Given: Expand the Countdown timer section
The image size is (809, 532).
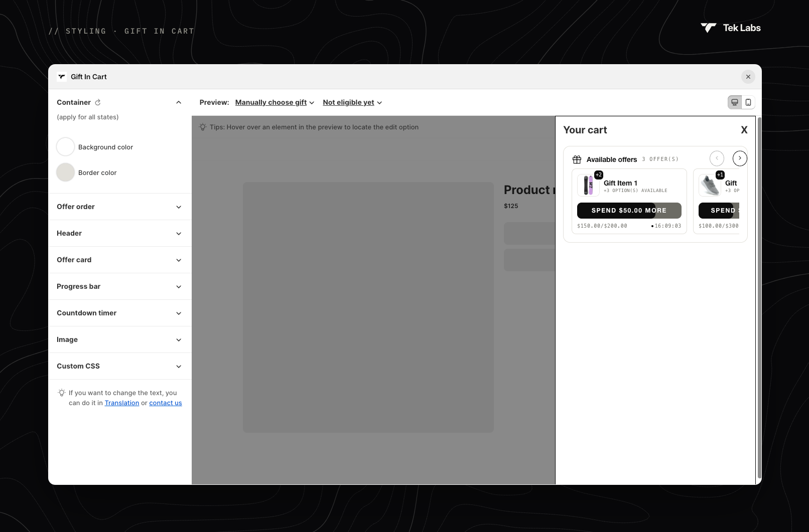Looking at the screenshot, I should click(x=120, y=313).
